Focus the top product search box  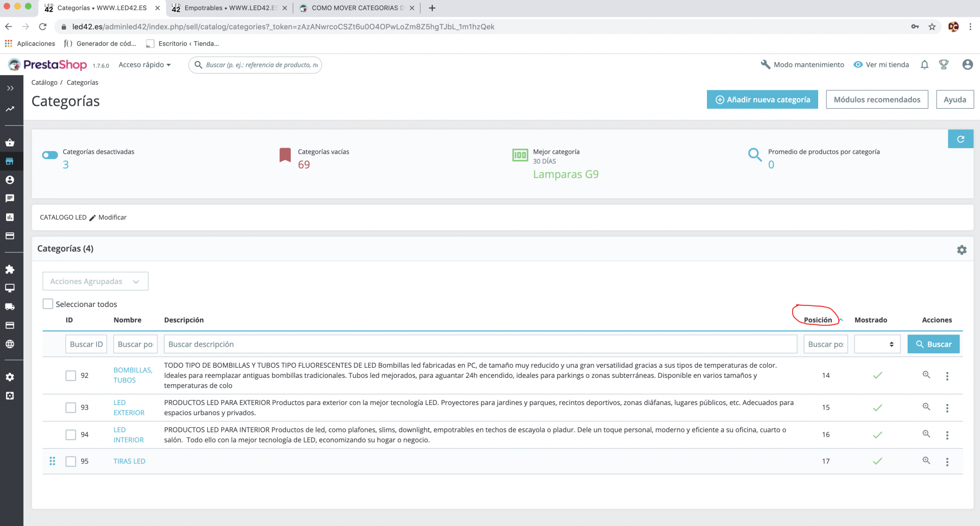point(255,65)
